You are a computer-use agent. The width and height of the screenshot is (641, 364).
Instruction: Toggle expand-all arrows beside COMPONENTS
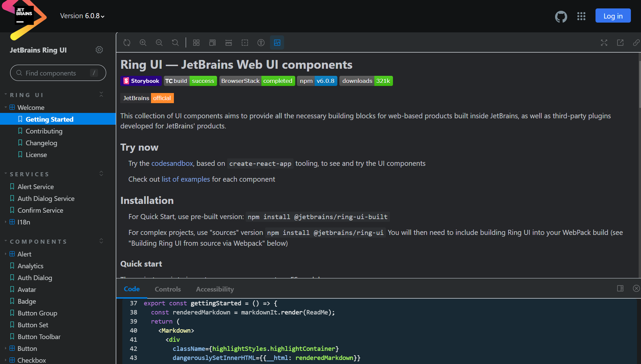(101, 241)
